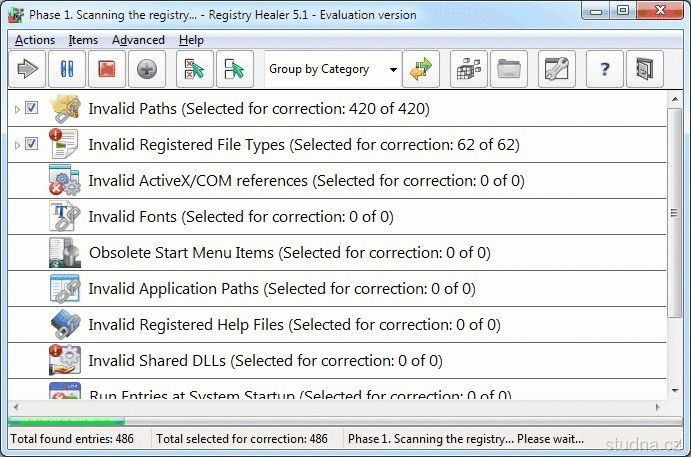Pause the registry scan
Viewport: 691px width, 457px height.
68,69
